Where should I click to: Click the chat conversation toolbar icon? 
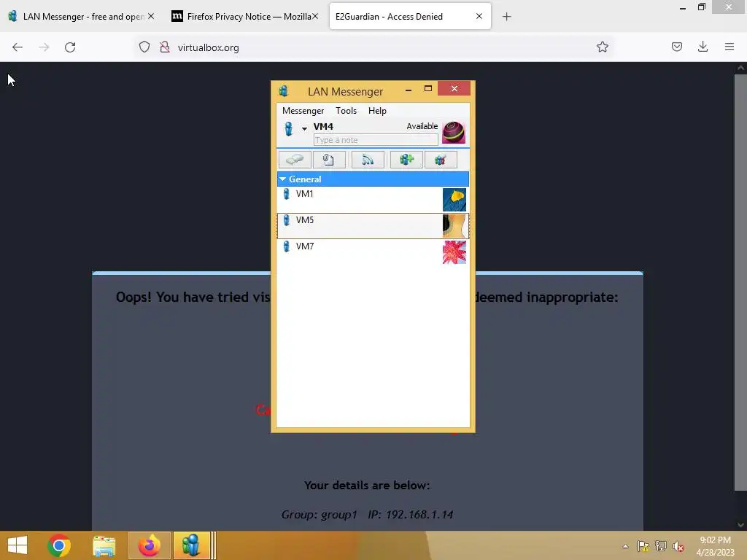295,160
